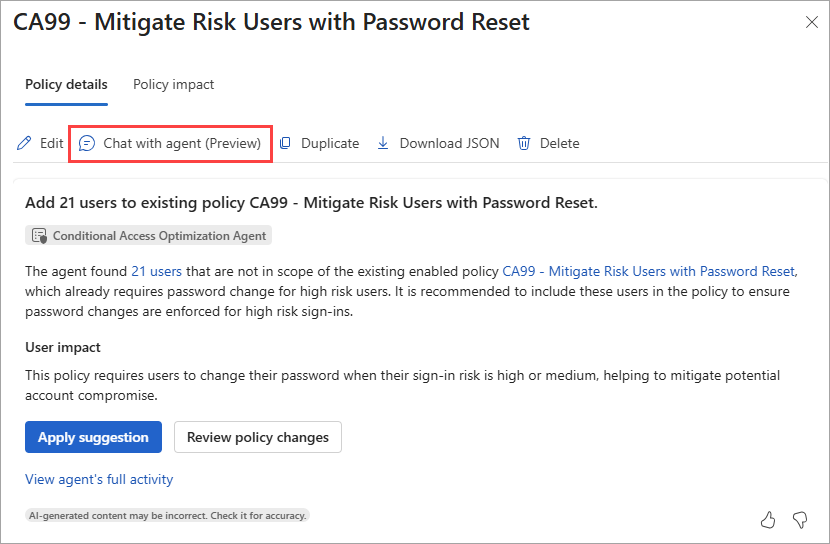Click the Chat with agent (Preview) label
The image size is (830, 544).
[182, 143]
